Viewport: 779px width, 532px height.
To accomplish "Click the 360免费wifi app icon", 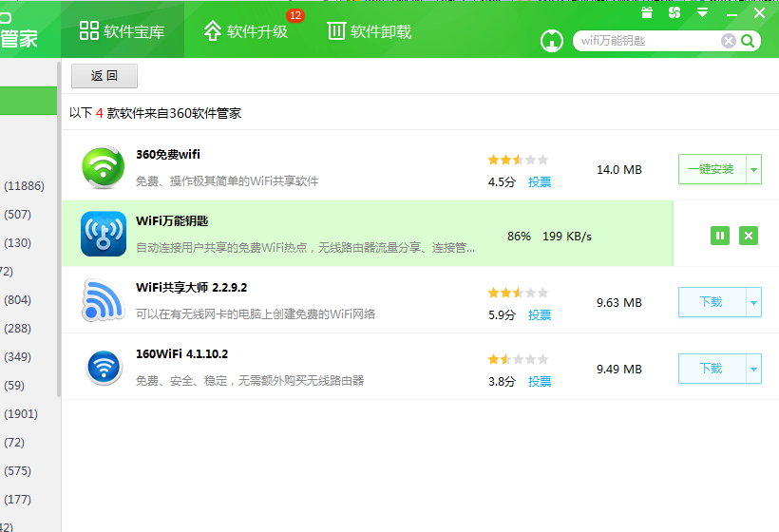I will [x=103, y=167].
